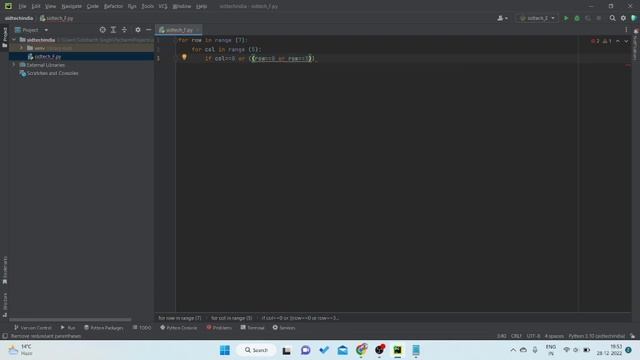
Task: Click the red error count indicator
Action: click(595, 41)
